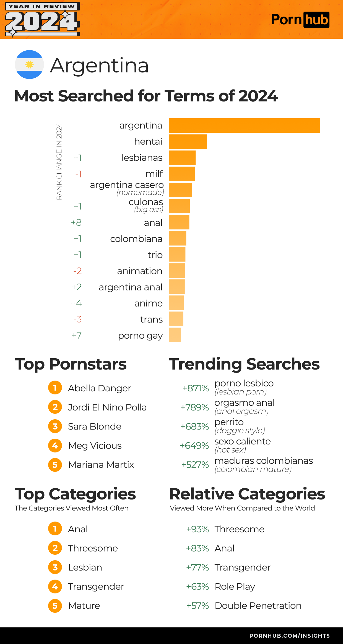Click the vertical Rank Change in 2024 label
Screen dimensions: 343x644
(59, 161)
